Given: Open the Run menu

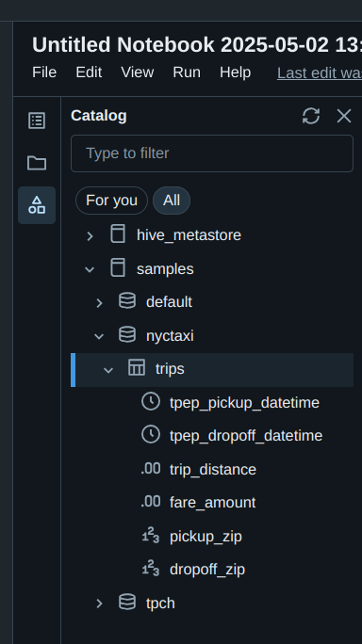Looking at the screenshot, I should click(x=187, y=72).
